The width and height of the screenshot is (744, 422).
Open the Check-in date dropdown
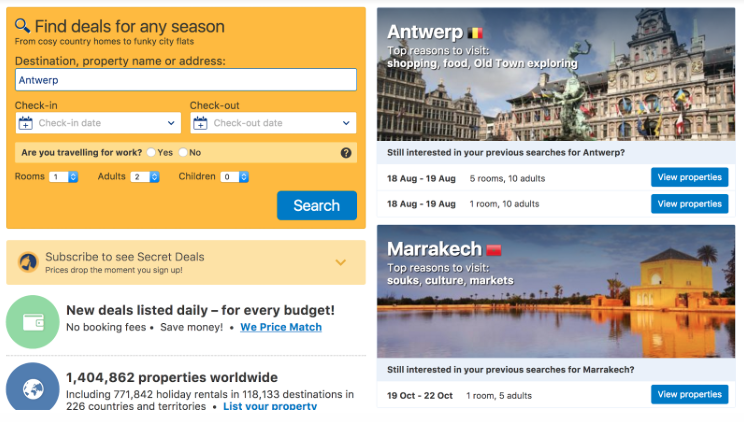(x=98, y=123)
